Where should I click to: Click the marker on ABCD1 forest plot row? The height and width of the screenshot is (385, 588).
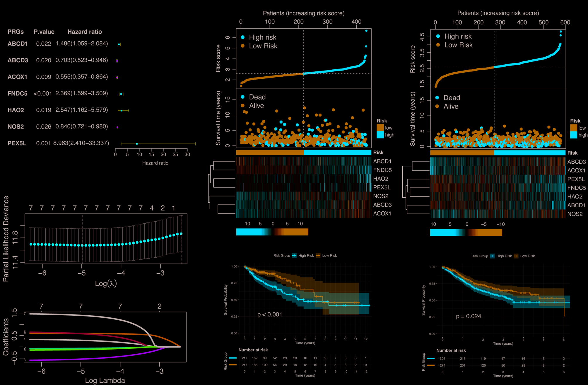[x=119, y=44]
